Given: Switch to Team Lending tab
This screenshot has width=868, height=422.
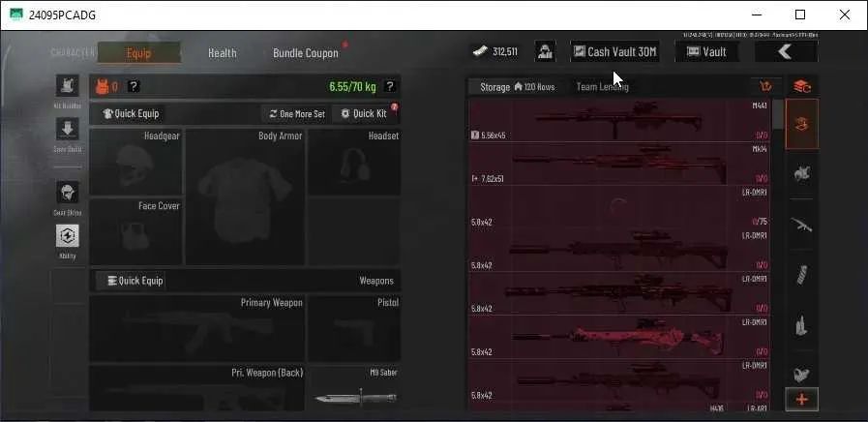Looking at the screenshot, I should tap(602, 87).
